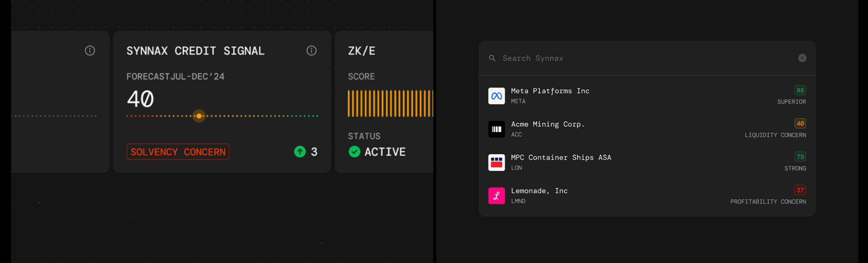Screen dimensions: 868x263
Task: Click the MPC Container Ships logo icon
Action: (496, 163)
